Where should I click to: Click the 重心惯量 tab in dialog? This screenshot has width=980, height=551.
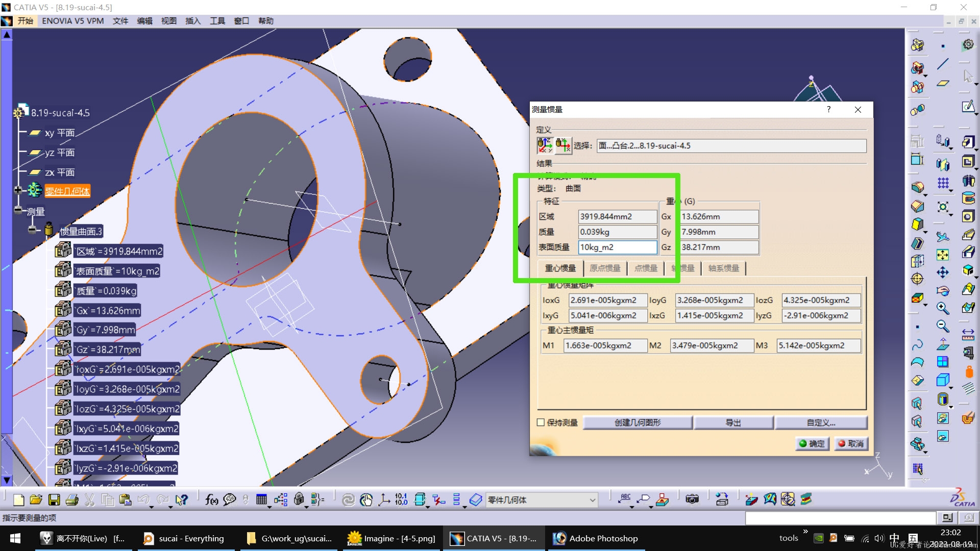(560, 268)
